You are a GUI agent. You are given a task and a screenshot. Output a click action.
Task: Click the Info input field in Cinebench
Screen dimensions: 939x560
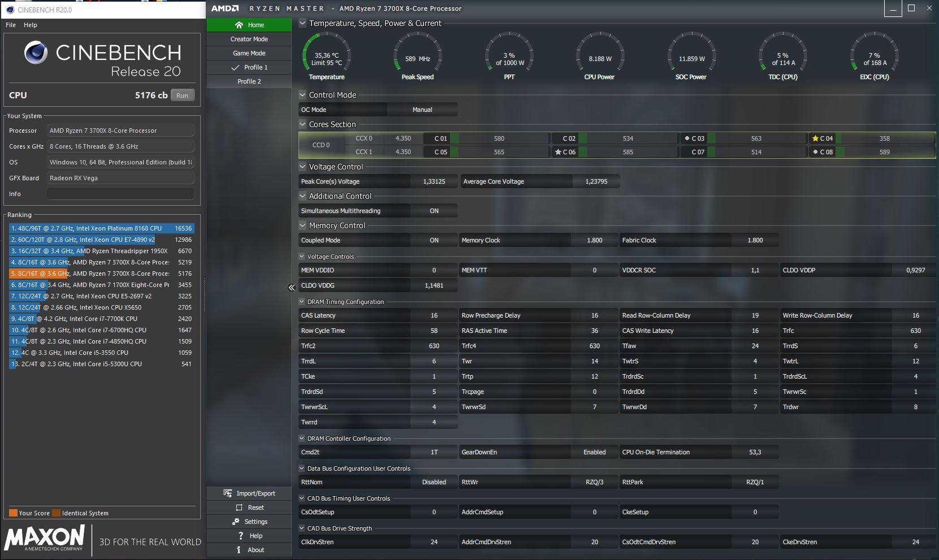click(x=120, y=194)
